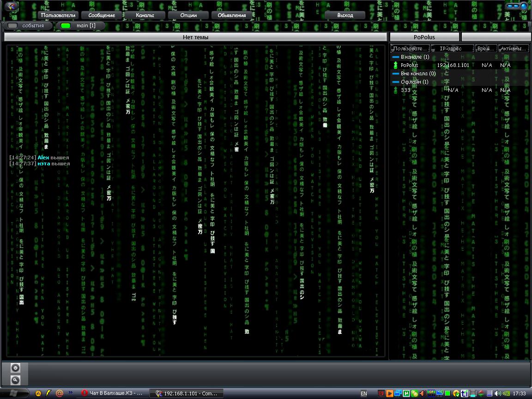The image size is (532, 399).
Task: Click the application logo in top-left corner
Action: click(12, 6)
